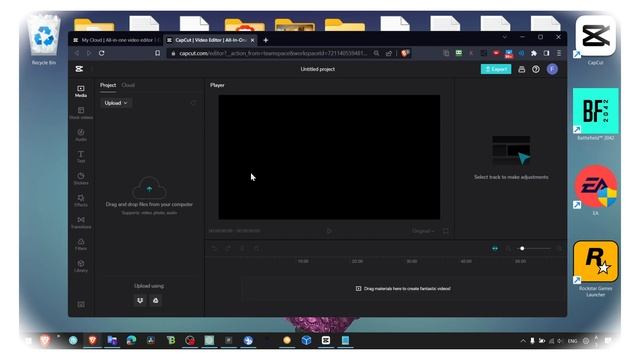The height and width of the screenshot is (360, 640).
Task: Toggle player fullscreen icon
Action: (x=445, y=231)
